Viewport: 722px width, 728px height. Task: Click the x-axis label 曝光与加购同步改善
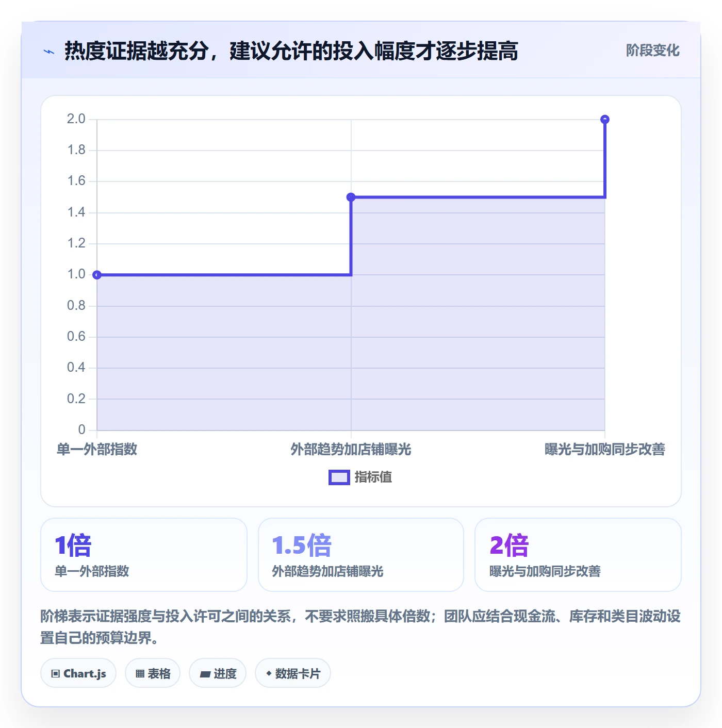(x=605, y=449)
